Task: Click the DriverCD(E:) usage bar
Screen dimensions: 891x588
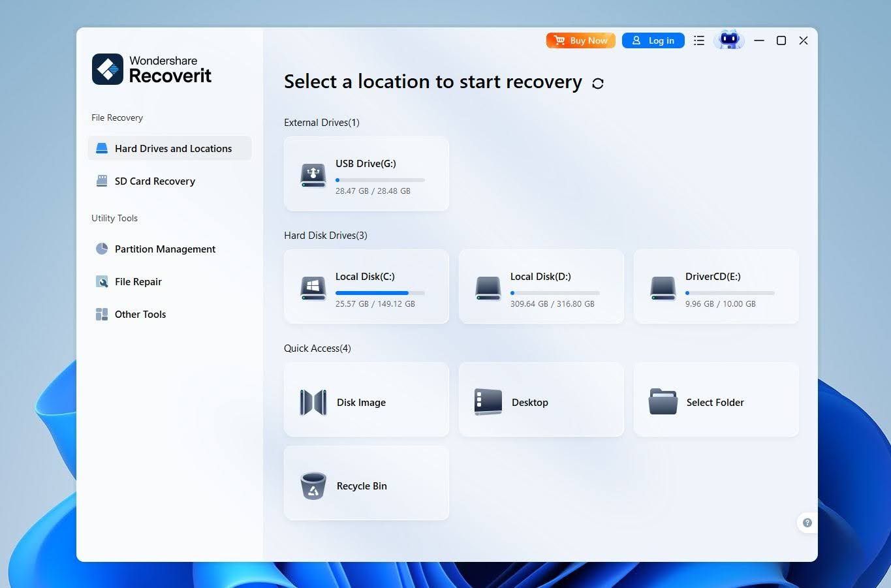Action: click(730, 293)
